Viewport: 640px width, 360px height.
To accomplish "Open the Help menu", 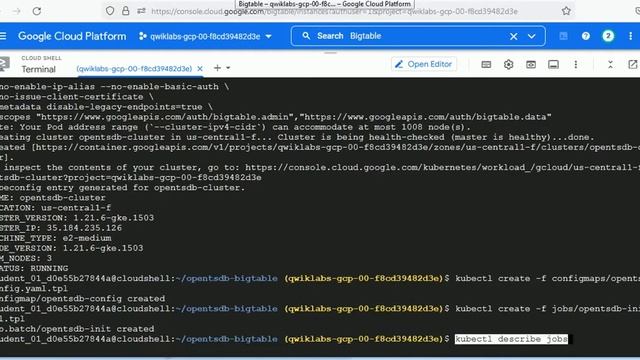I will pos(586,36).
